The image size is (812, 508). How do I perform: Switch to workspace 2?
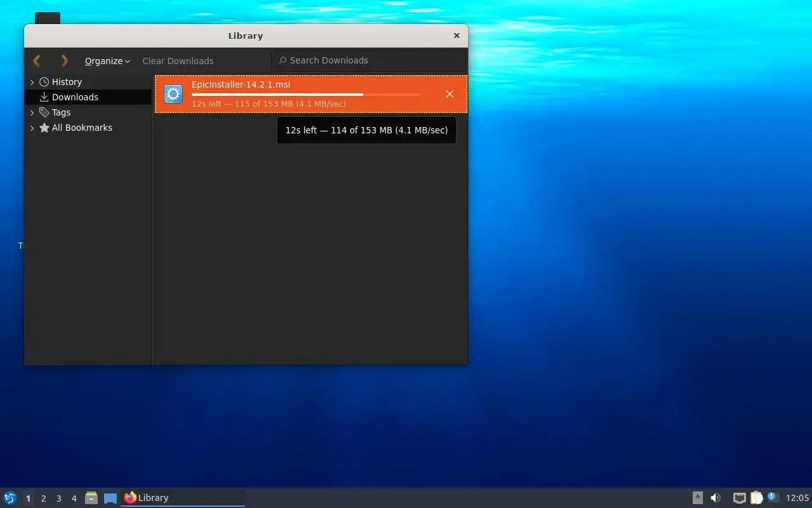click(x=43, y=498)
